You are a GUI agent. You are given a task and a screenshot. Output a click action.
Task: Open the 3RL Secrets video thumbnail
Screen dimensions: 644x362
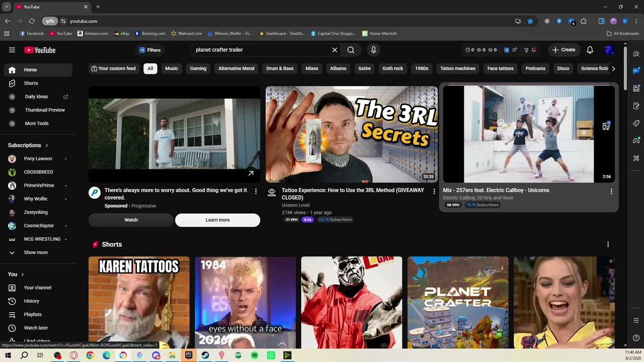(x=352, y=134)
